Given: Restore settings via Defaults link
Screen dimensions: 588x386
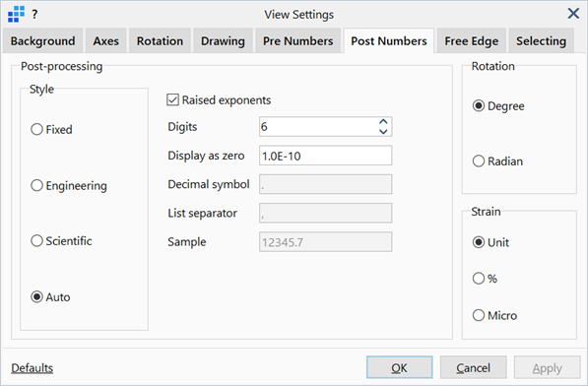Looking at the screenshot, I should click(x=33, y=368).
